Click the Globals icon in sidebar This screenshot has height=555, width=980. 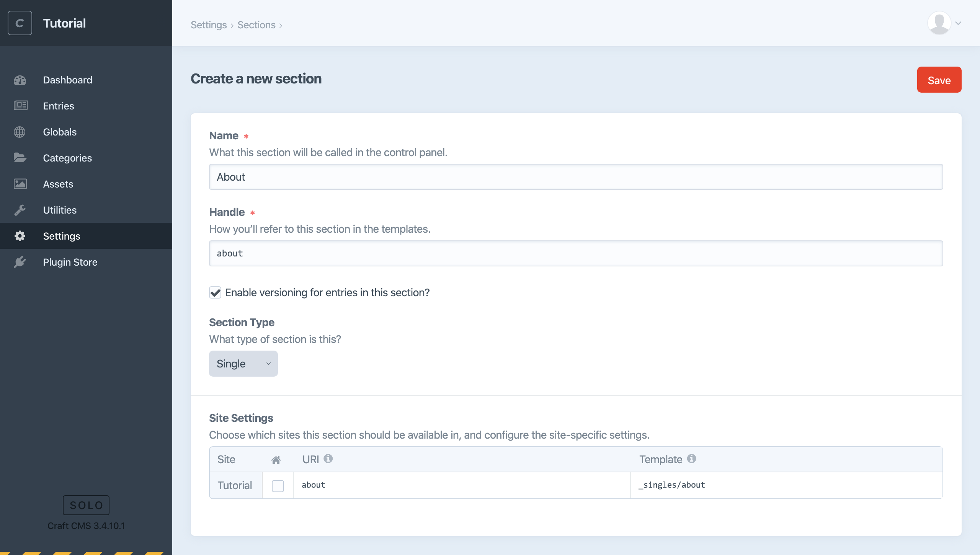(20, 131)
